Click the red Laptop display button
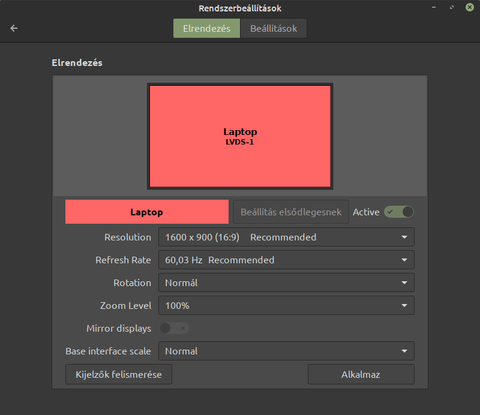The width and height of the screenshot is (480, 415). 147,212
